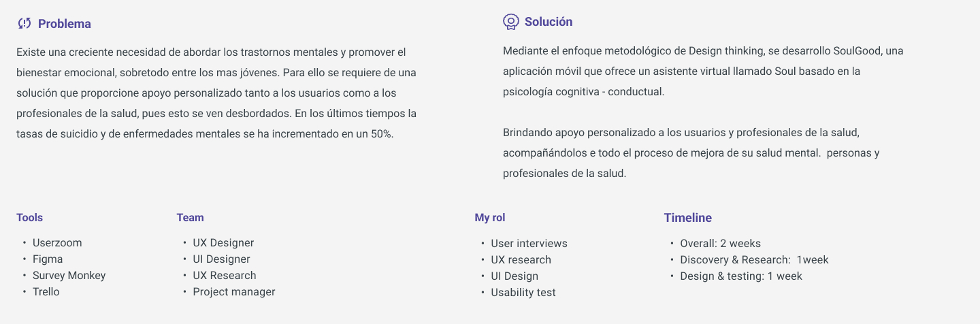Click the Solución award badge icon
The width and height of the screenshot is (980, 324).
coord(510,22)
